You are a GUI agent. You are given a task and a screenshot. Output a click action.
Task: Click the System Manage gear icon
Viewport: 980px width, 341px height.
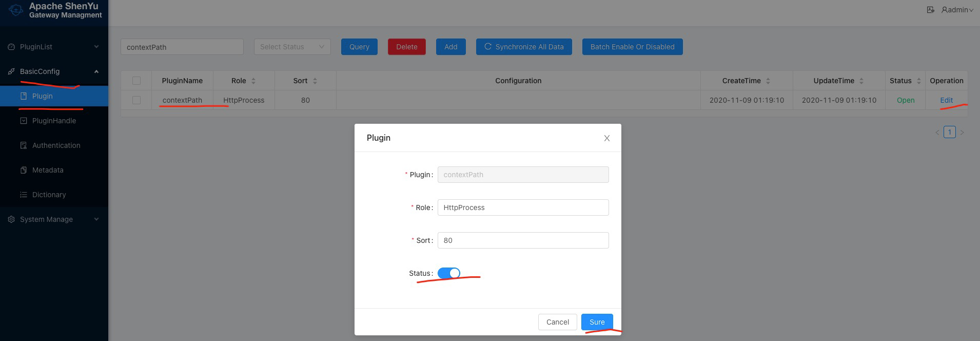[x=11, y=219]
